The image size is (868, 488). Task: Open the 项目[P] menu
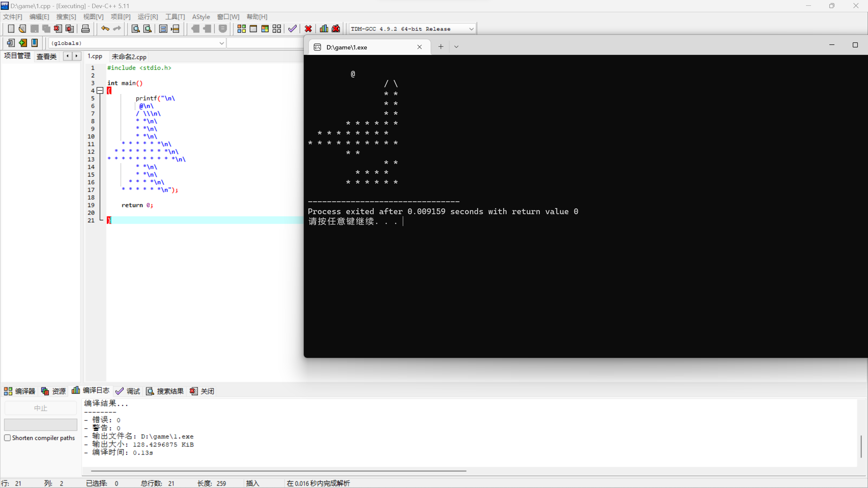(120, 17)
